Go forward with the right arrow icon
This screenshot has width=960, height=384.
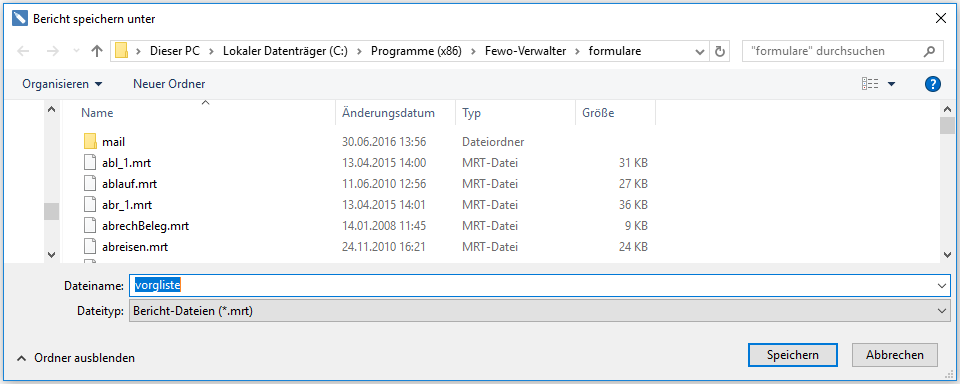pyautogui.click(x=52, y=51)
